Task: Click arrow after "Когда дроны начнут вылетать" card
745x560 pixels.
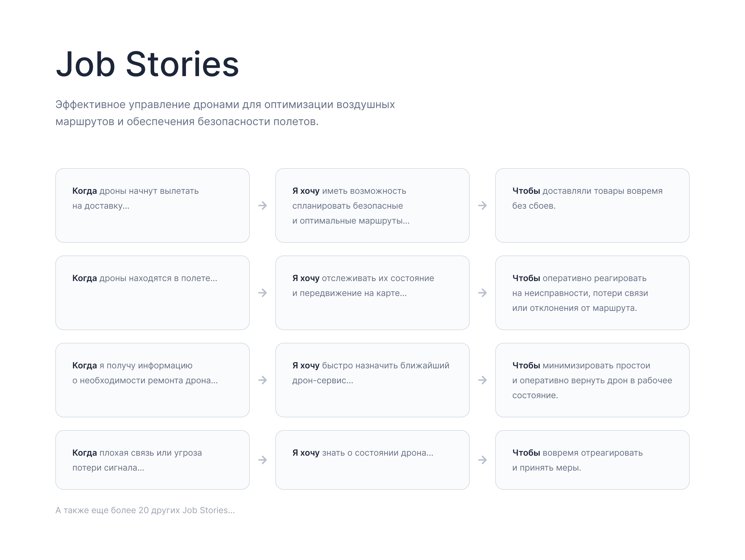Action: (x=262, y=205)
